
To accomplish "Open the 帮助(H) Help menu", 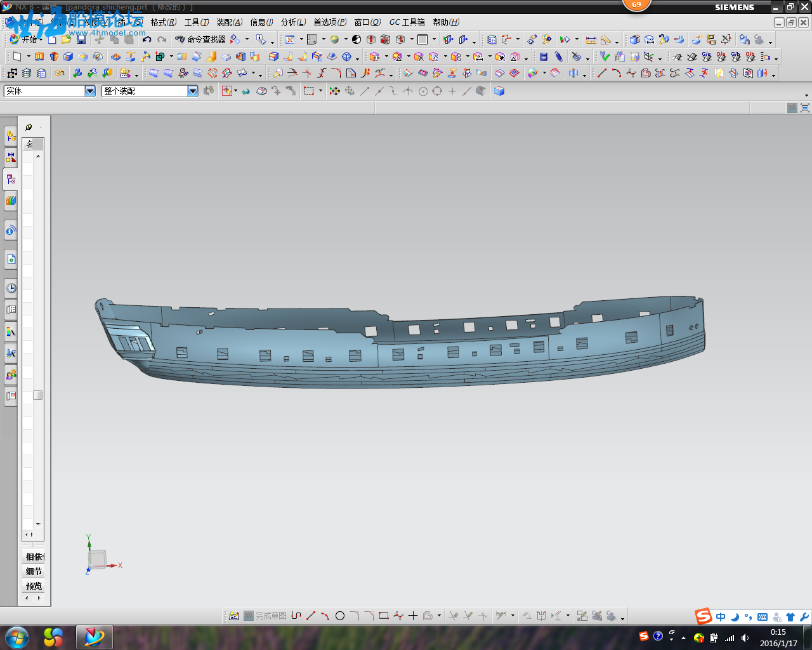I will point(446,22).
